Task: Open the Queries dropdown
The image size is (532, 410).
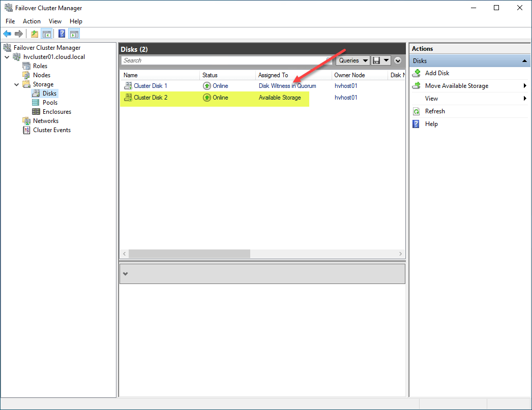Action: click(353, 60)
